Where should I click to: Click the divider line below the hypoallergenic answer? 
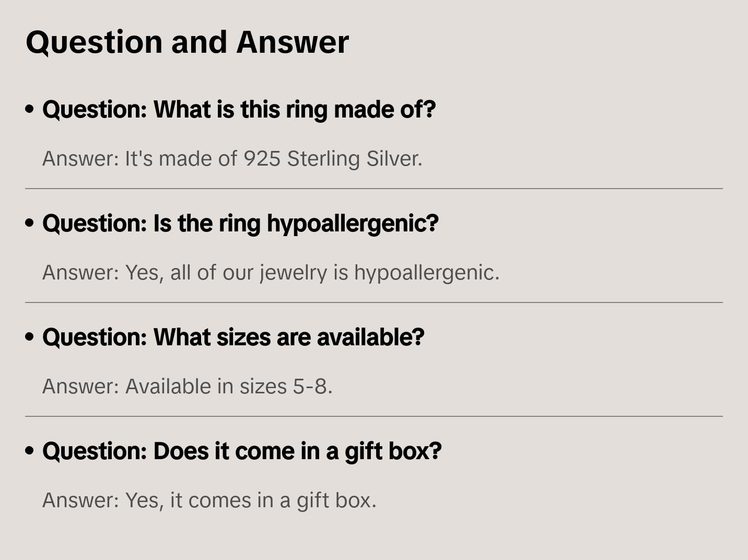[374, 302]
